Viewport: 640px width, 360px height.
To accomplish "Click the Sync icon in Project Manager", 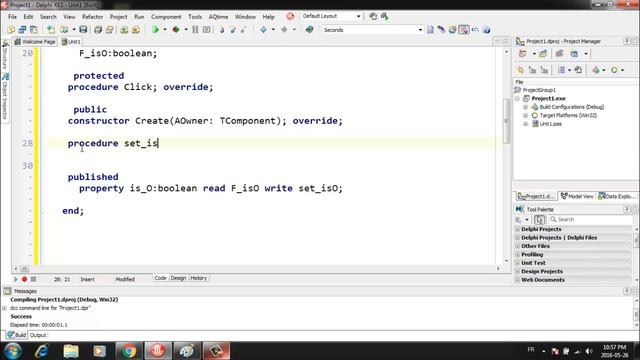I will [x=578, y=70].
